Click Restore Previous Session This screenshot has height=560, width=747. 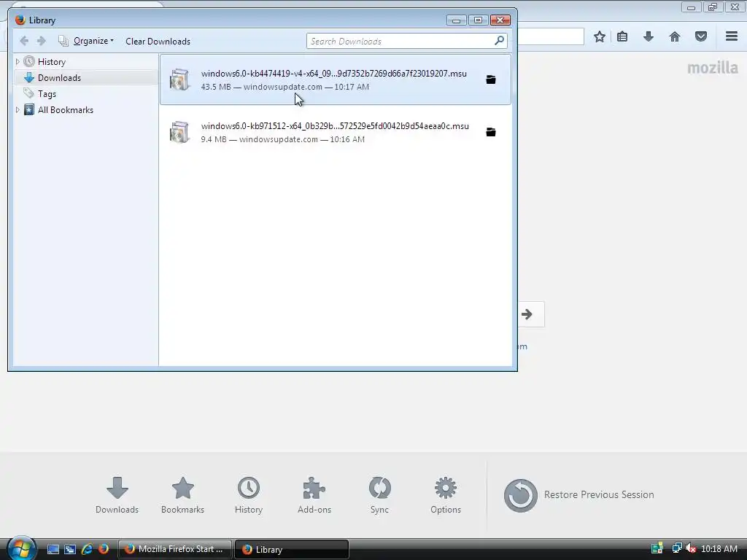578,495
